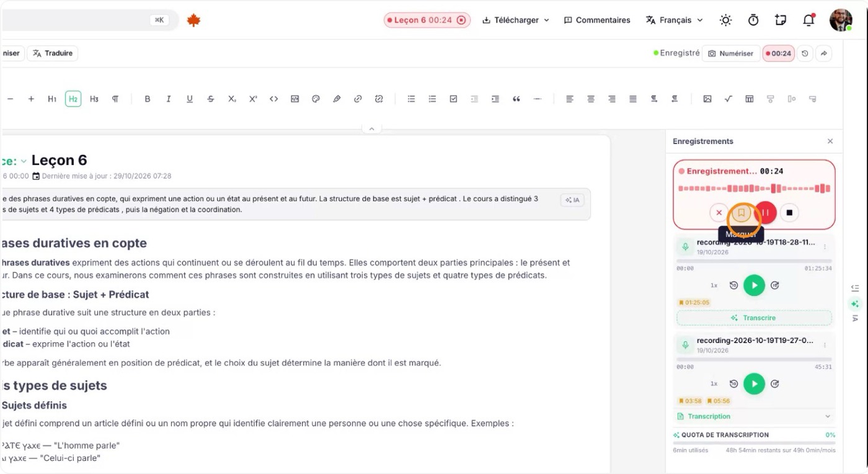The image size is (868, 474).
Task: Toggle light/dark theme sun icon
Action: [x=725, y=20]
